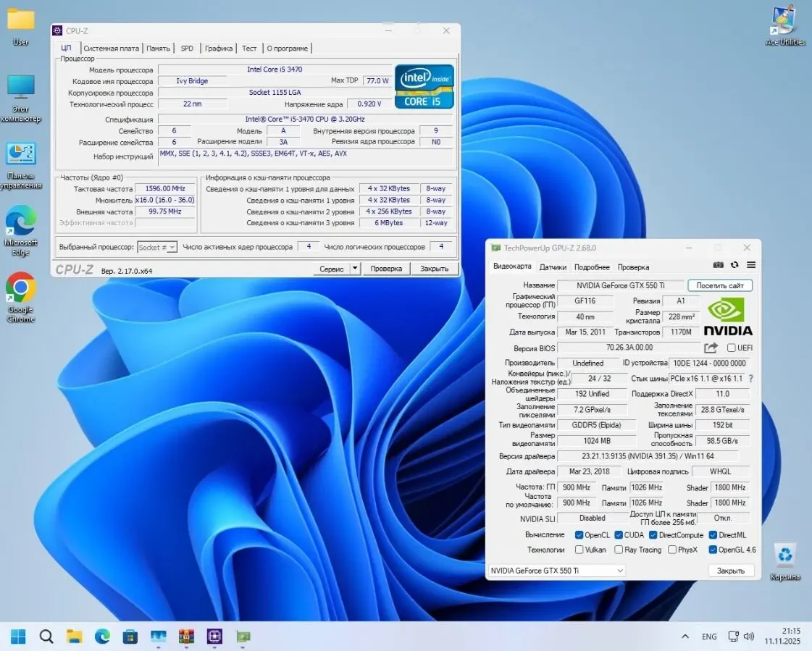Open the volume control in the tray
Image resolution: width=812 pixels, height=651 pixels.
point(749,636)
